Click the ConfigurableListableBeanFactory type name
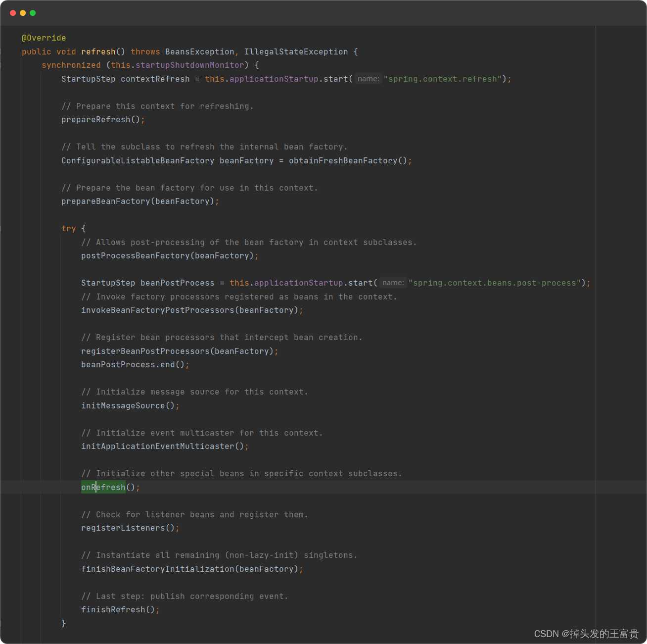 138,161
